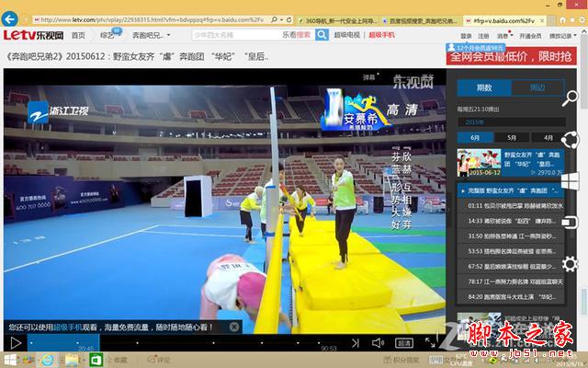Click the red 全网会员最低价 banner
Image resolution: width=588 pixels, height=368 pixels.
(x=511, y=56)
